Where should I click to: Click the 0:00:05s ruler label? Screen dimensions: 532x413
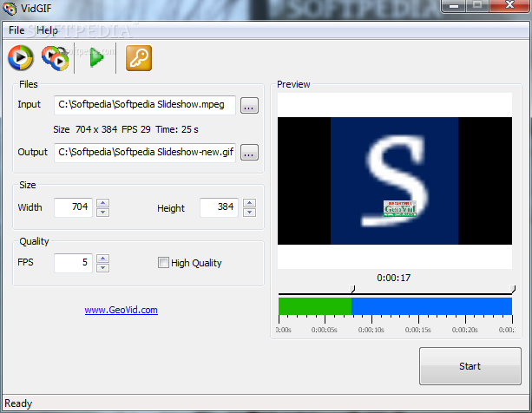324,330
